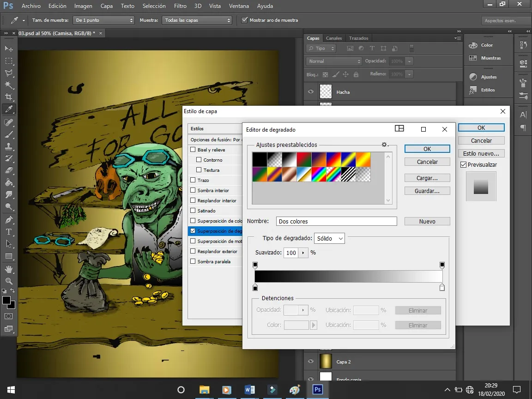Switch to the Trazados tab
This screenshot has height=399, width=532.
coord(359,38)
